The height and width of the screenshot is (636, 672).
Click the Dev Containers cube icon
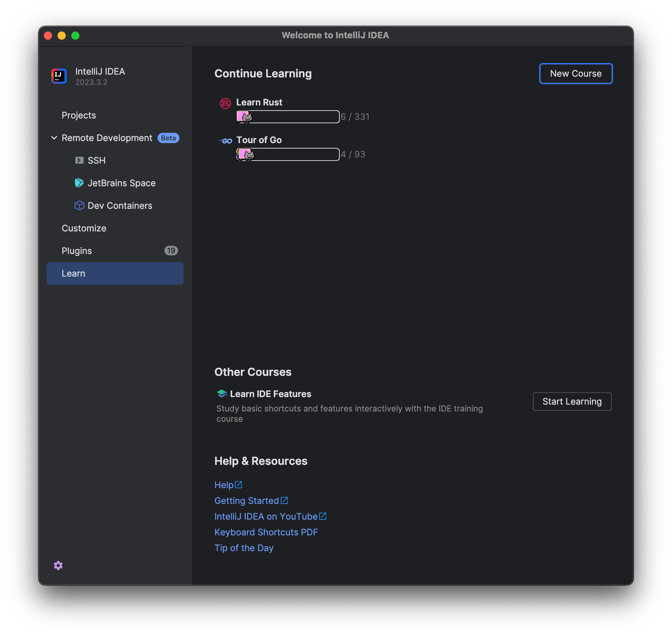coord(79,205)
